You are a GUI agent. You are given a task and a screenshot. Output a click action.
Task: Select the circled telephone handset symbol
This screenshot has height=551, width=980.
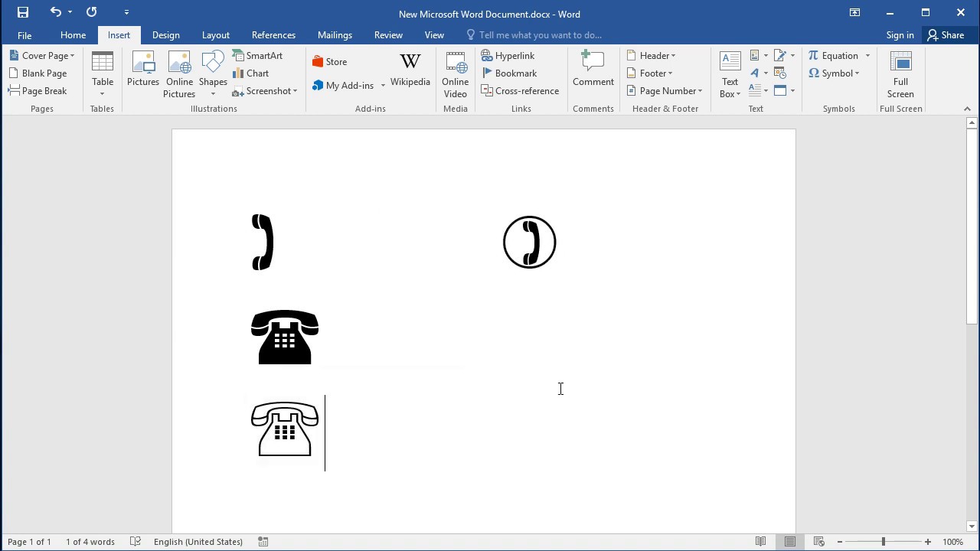pos(529,243)
